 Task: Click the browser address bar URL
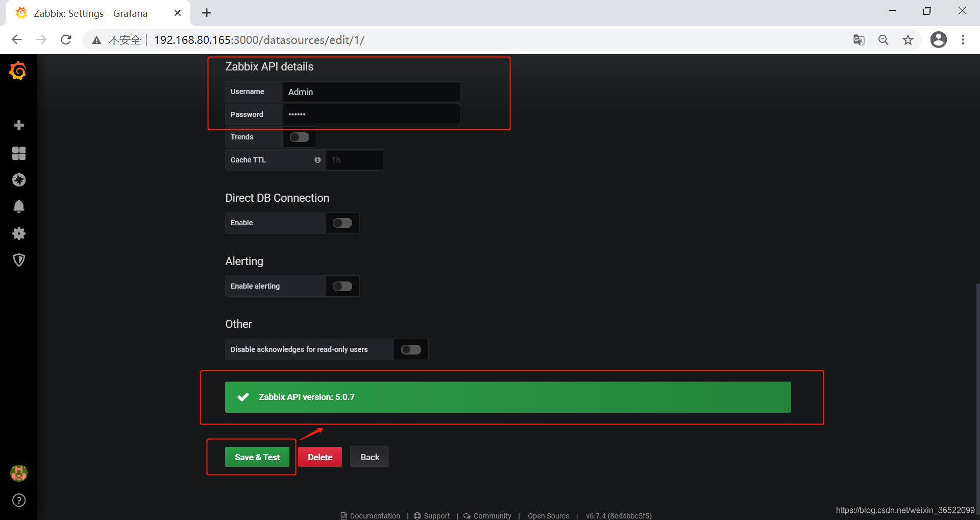pos(259,40)
